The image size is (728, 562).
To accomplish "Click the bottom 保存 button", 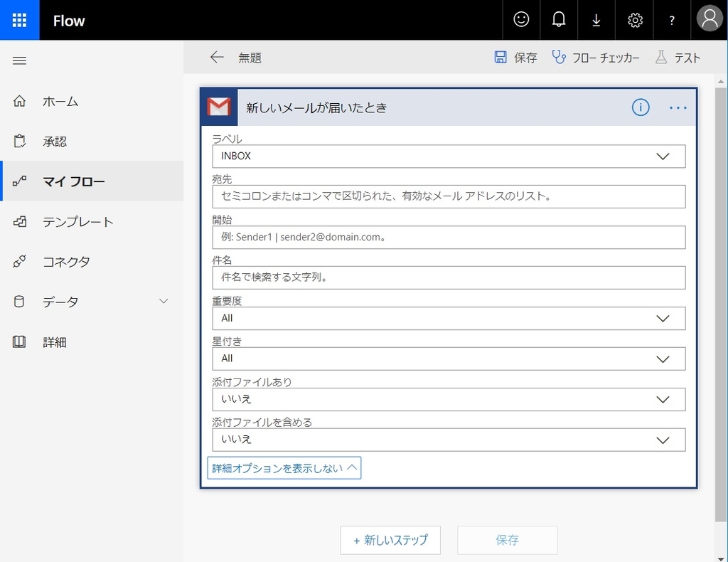I will 508,540.
